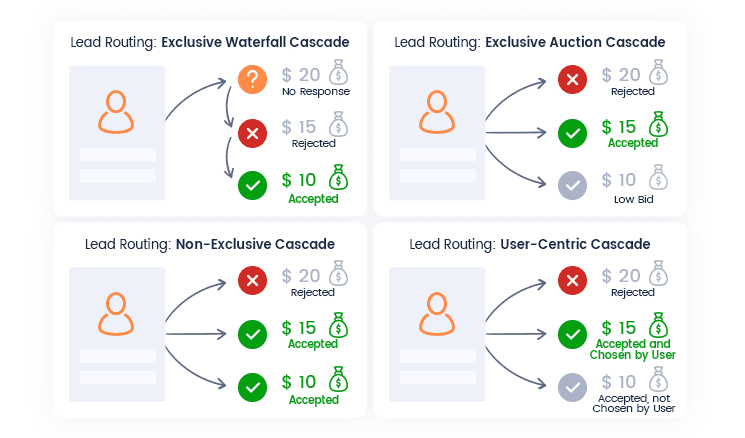
Task: Click green money bag beside $15 in Auction
Action: (x=657, y=125)
